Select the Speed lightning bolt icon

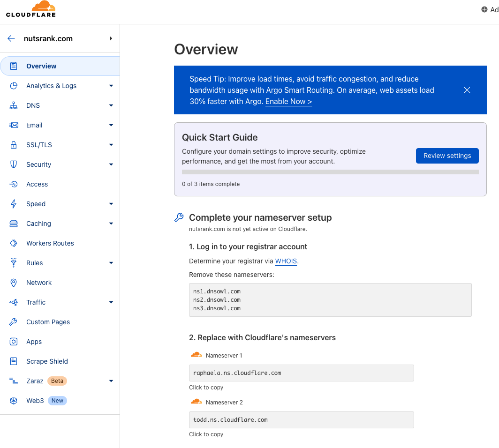tap(13, 204)
